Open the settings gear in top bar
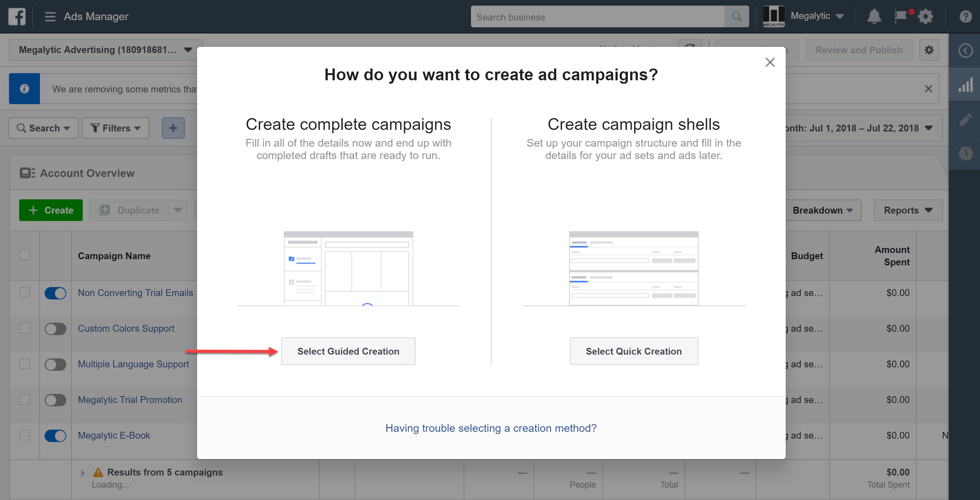This screenshot has height=500, width=980. point(925,16)
